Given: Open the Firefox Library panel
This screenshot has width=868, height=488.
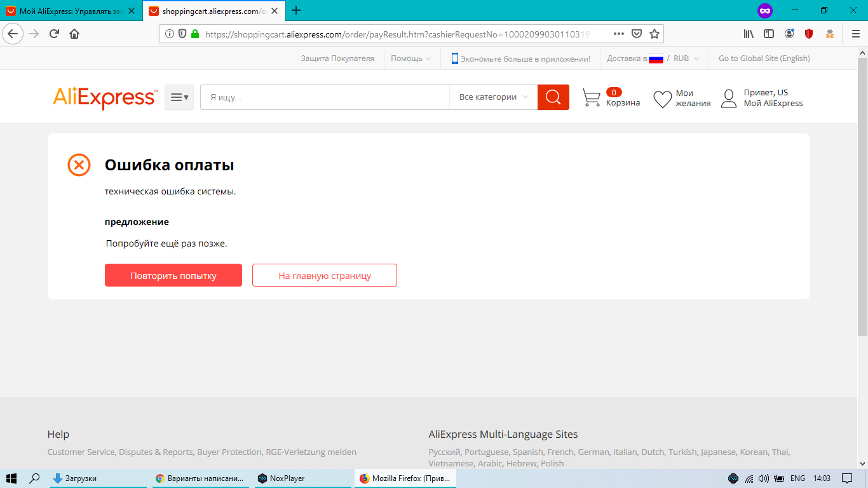Looking at the screenshot, I should tap(749, 34).
